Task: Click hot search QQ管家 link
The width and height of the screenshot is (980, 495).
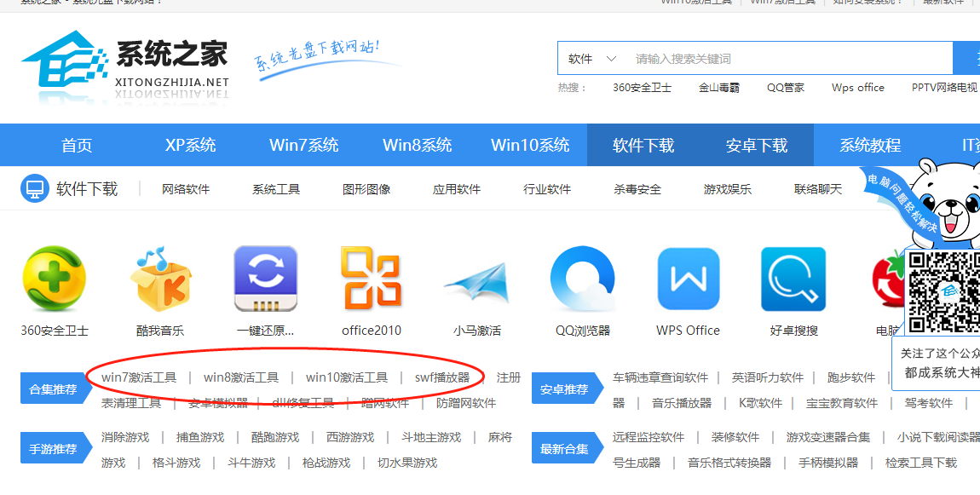Action: coord(786,88)
